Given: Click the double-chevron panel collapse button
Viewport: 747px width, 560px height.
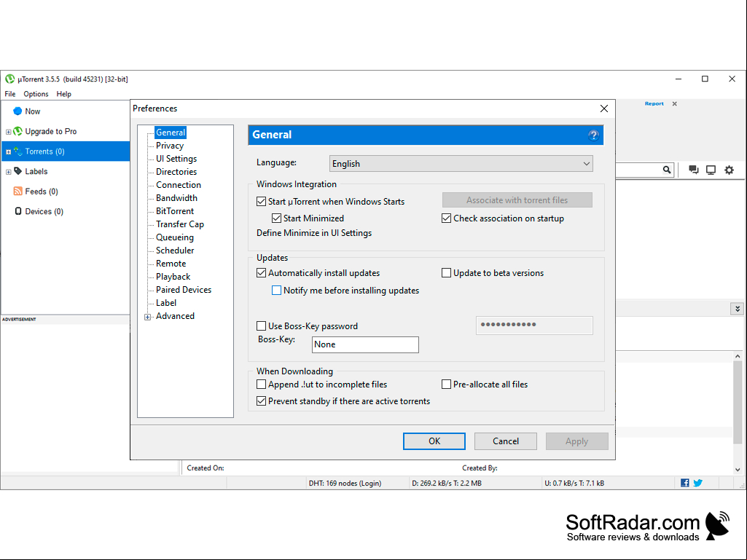Looking at the screenshot, I should coord(737,309).
